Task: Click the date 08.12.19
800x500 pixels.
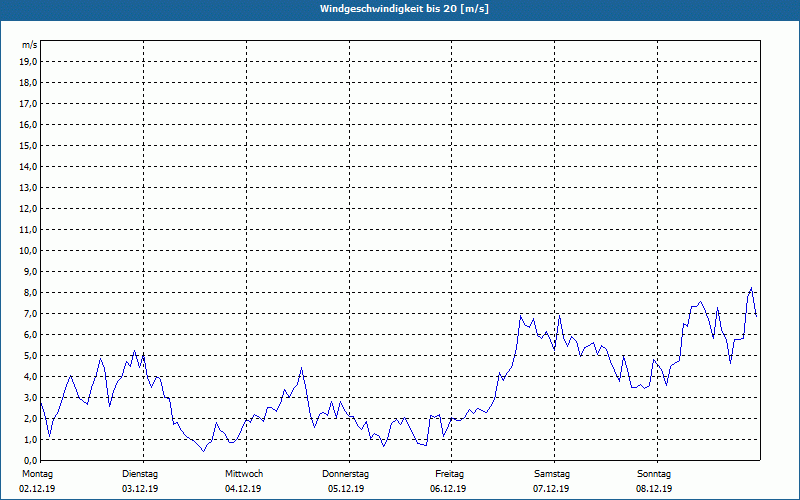Action: (654, 489)
